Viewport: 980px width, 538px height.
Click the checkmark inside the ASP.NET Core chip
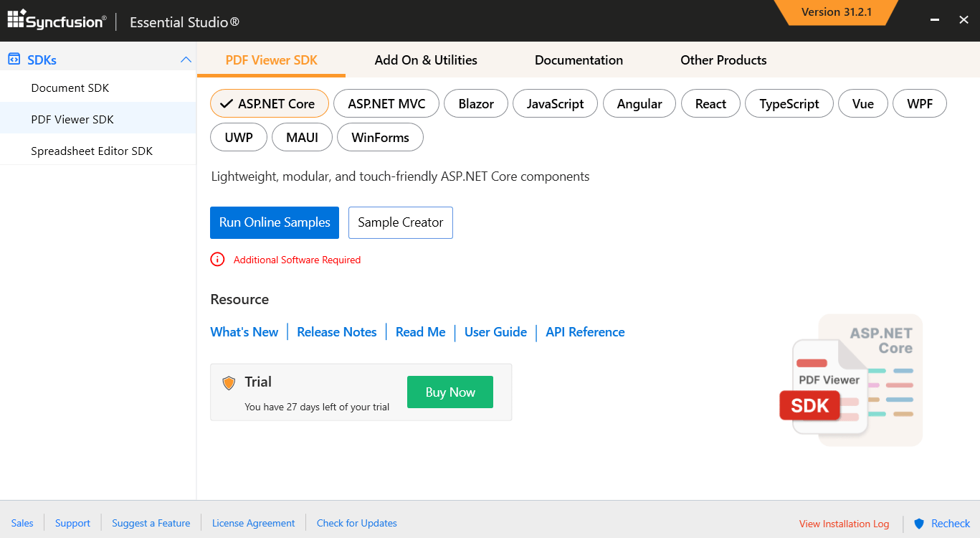227,103
